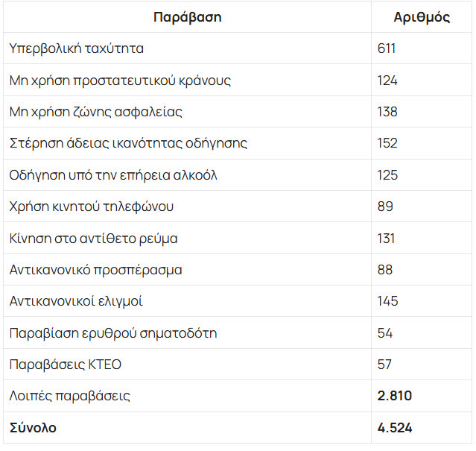Click the "Παράβαση" column header
The width and height of the screenshot is (476, 451).
click(x=187, y=17)
